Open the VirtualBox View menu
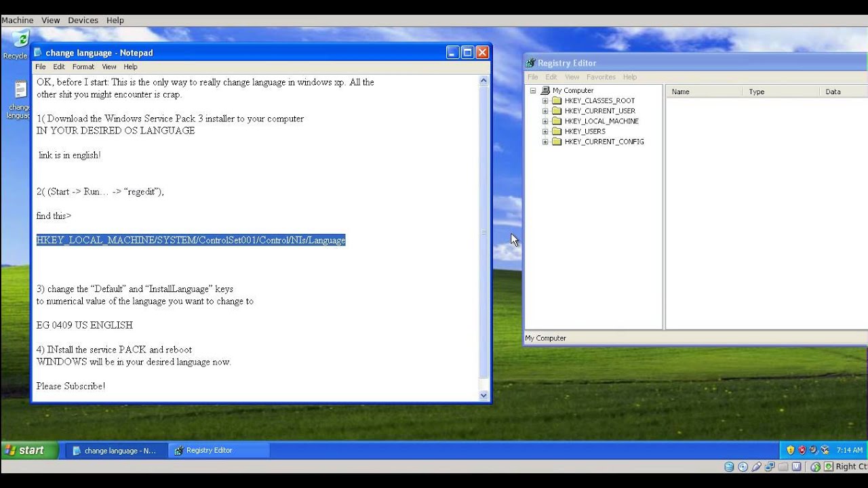This screenshot has width=868, height=488. [51, 20]
